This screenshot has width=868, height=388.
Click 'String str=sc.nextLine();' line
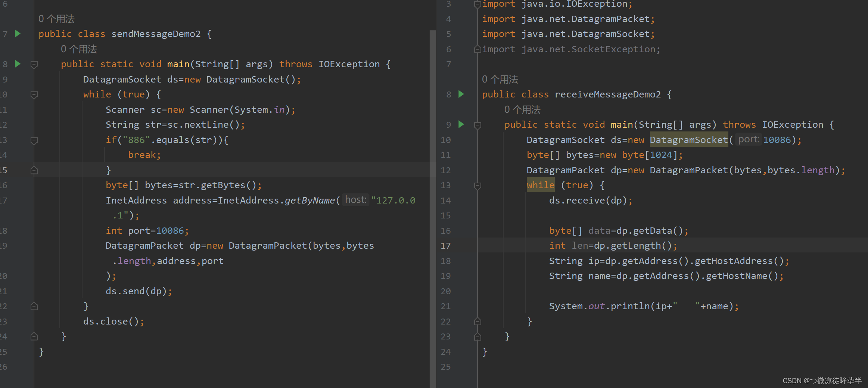coord(175,125)
